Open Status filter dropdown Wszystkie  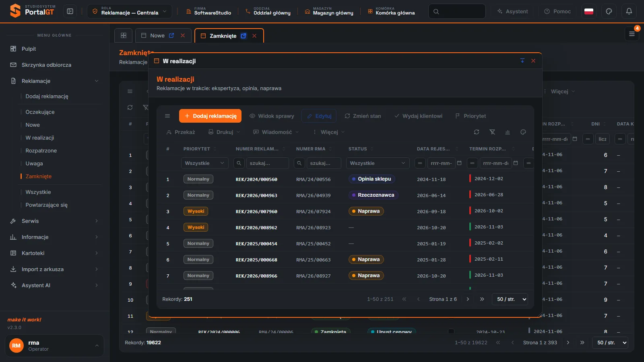tap(378, 163)
